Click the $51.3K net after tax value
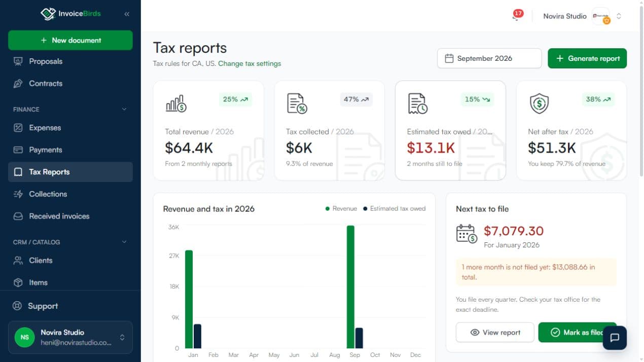This screenshot has height=362, width=644. pos(552,148)
